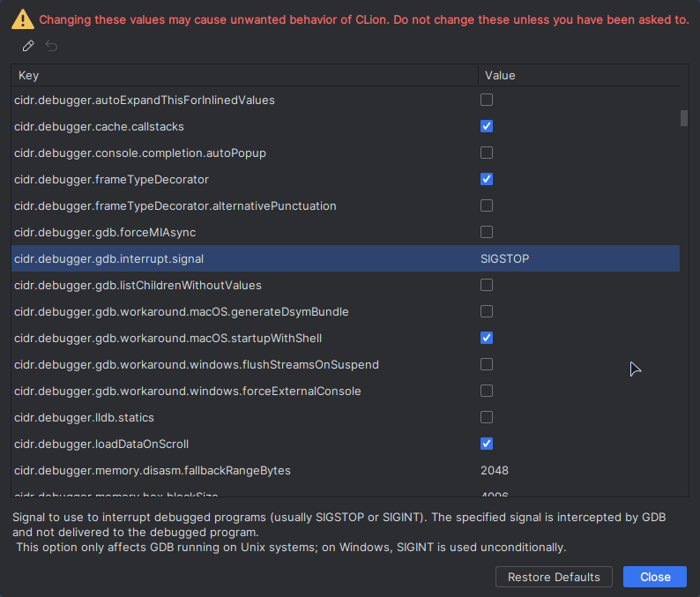Sort by the Value column header

pyautogui.click(x=578, y=76)
